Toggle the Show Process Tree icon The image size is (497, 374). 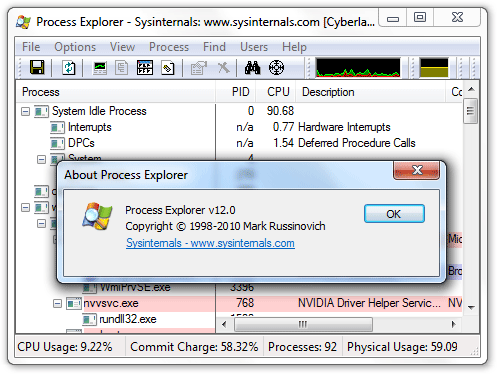point(121,68)
